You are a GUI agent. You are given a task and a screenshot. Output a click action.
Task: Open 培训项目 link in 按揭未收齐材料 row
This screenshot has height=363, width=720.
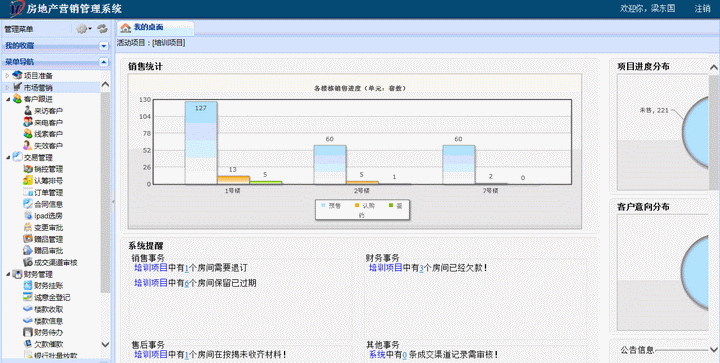coord(151,354)
